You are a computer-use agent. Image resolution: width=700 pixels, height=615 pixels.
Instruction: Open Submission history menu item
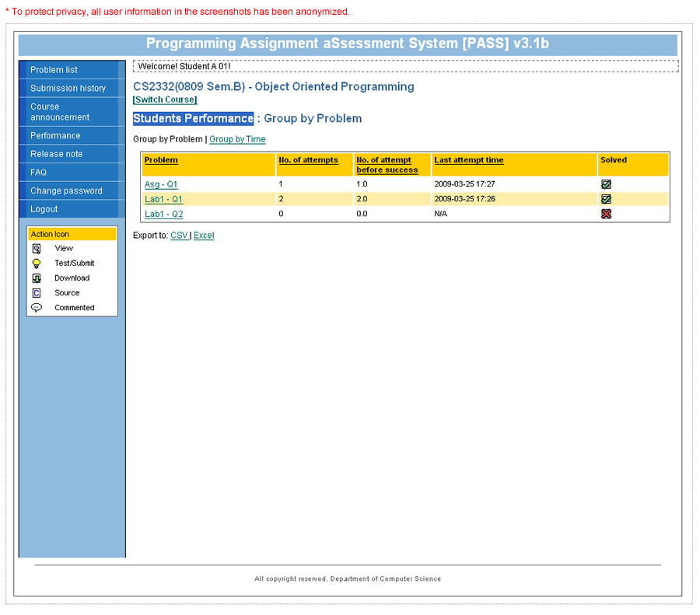point(68,89)
